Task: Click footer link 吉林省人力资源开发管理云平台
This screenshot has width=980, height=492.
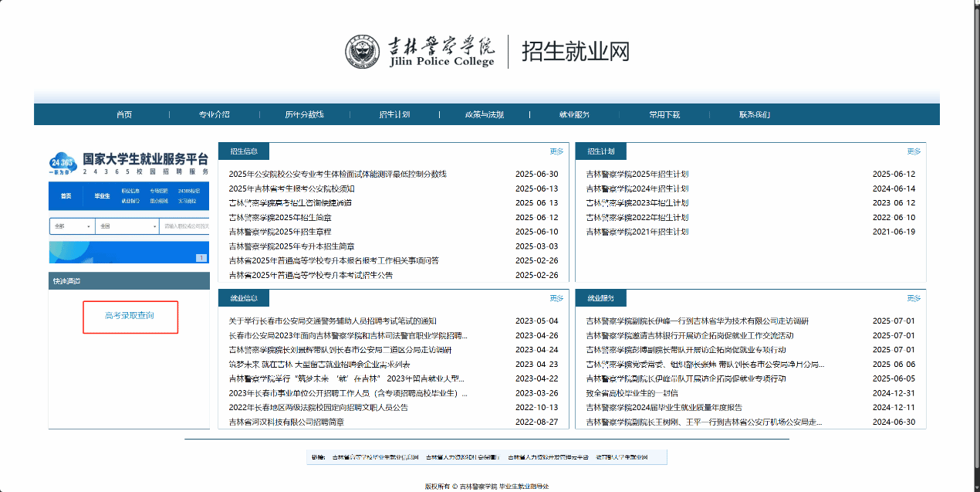Action: [x=549, y=458]
